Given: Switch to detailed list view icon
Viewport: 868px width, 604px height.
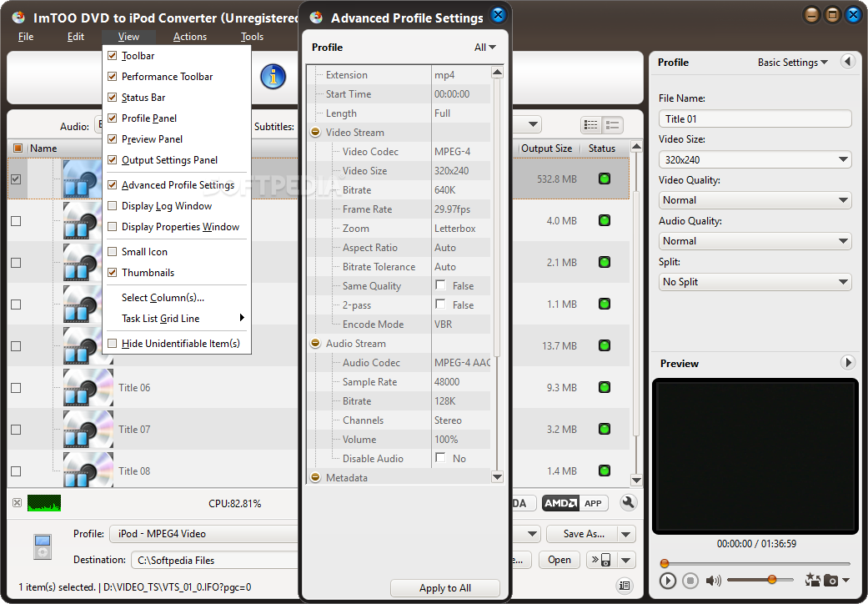Looking at the screenshot, I should [591, 125].
